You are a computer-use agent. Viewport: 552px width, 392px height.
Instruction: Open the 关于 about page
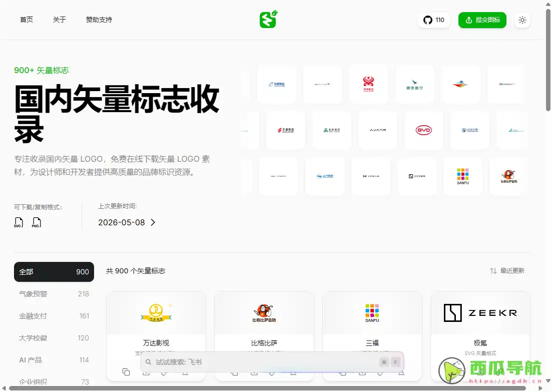(60, 20)
